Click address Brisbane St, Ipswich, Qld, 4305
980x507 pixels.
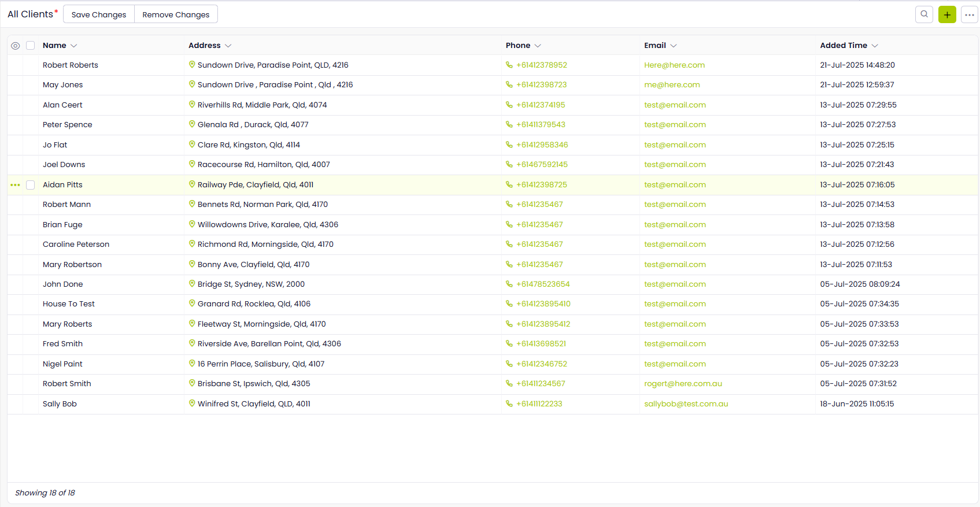(x=254, y=384)
